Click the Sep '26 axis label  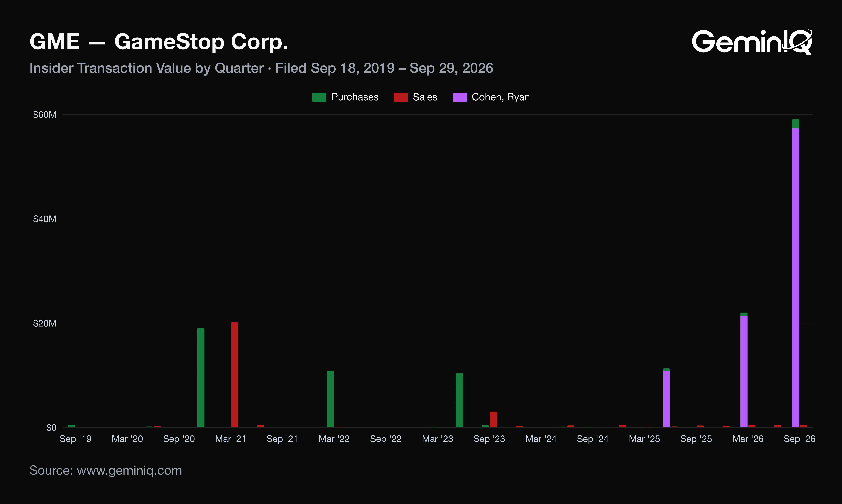click(799, 439)
